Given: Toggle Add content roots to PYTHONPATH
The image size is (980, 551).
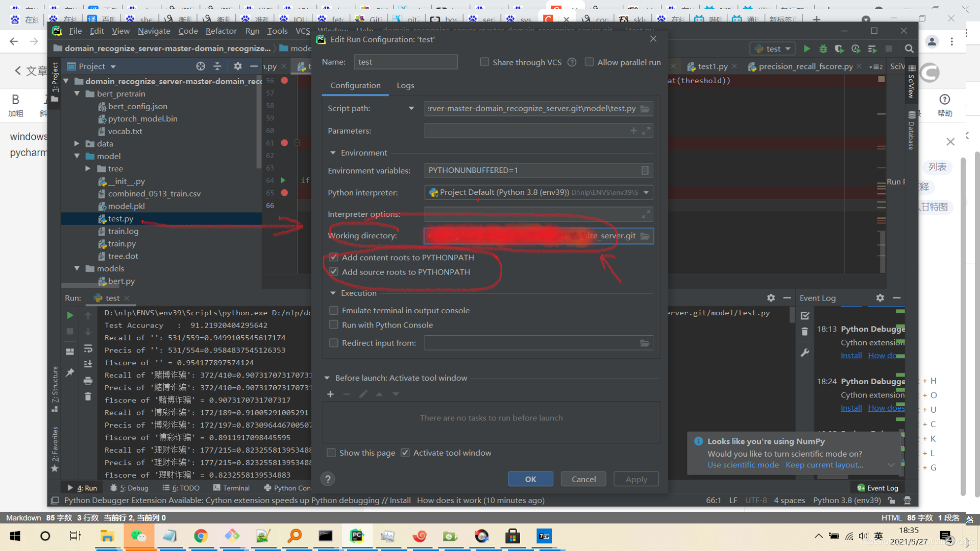Looking at the screenshot, I should tap(334, 258).
